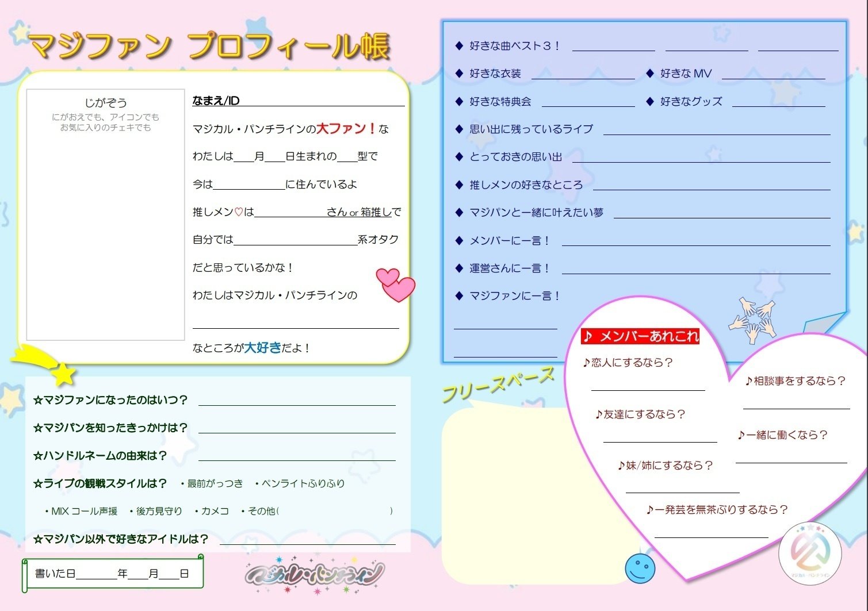Click the 推しメンの好きなところ answer line
The height and width of the screenshot is (611, 868).
[x=712, y=185]
